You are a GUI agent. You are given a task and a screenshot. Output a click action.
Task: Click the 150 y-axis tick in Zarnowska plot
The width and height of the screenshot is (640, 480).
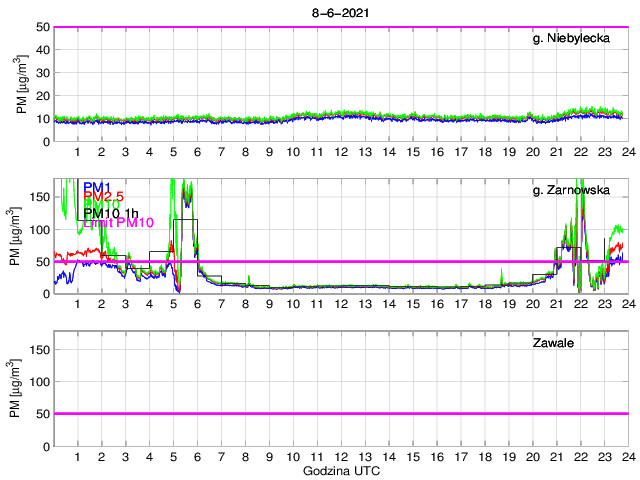38,197
